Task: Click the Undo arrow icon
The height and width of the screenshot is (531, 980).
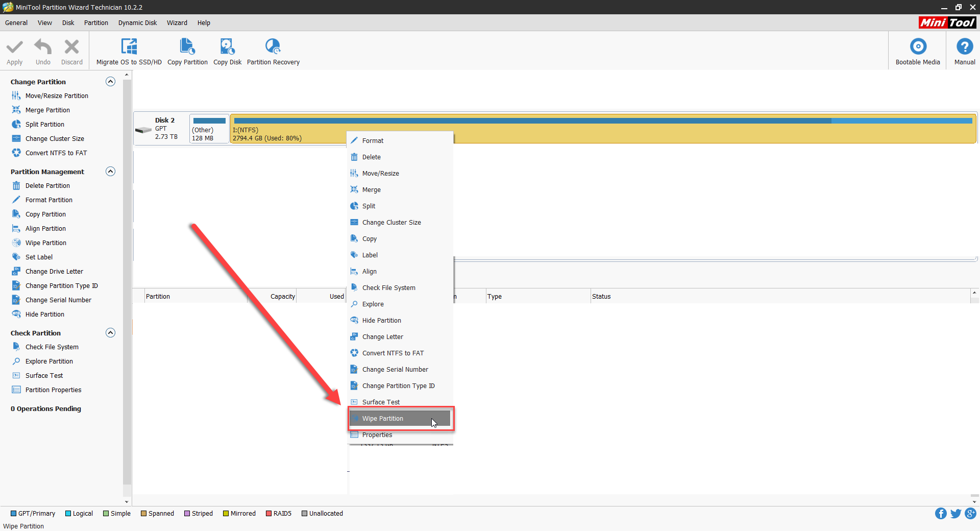Action: [x=43, y=47]
